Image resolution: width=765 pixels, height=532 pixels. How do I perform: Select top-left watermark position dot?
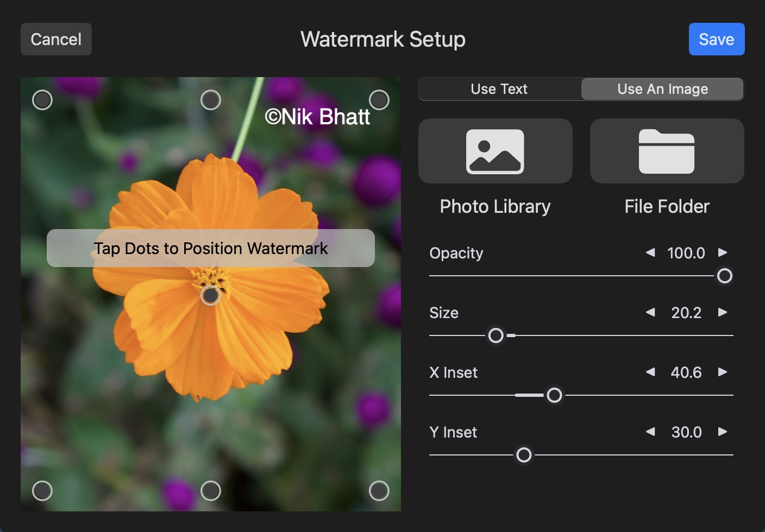[x=42, y=100]
